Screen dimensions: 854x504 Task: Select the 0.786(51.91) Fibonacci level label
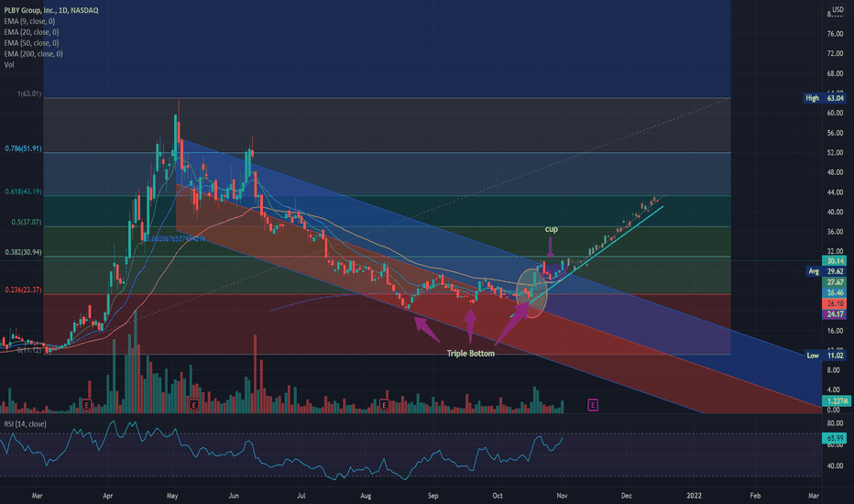point(23,148)
